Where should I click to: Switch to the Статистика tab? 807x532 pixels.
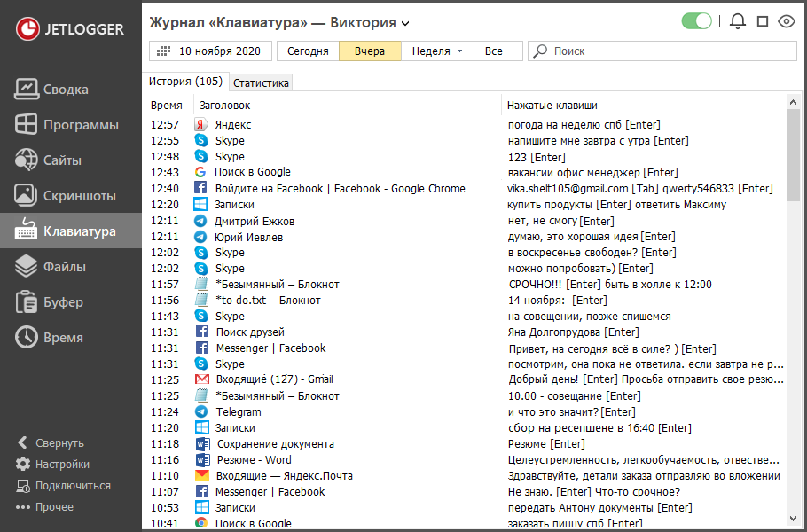pyautogui.click(x=261, y=82)
